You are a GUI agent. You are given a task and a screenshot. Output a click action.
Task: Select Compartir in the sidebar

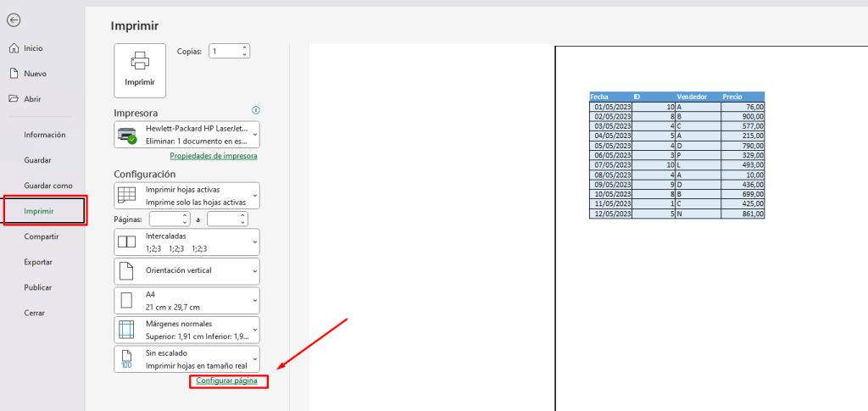tap(43, 236)
